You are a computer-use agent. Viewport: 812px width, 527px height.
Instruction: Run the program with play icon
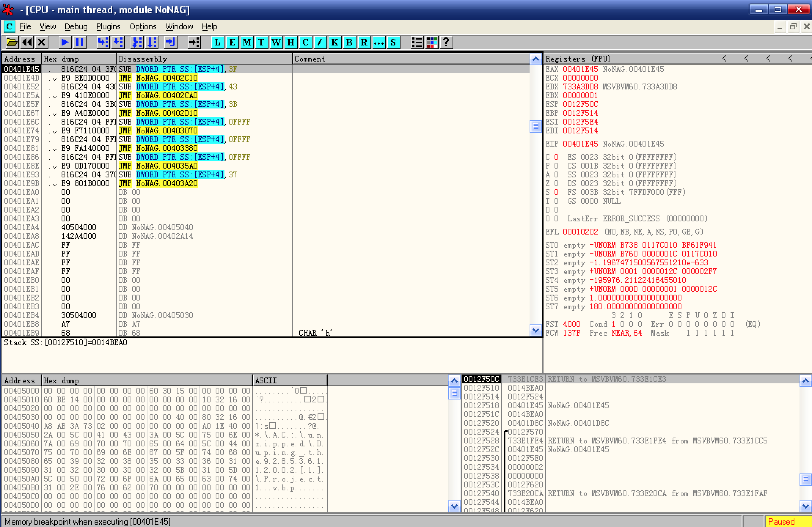point(65,43)
